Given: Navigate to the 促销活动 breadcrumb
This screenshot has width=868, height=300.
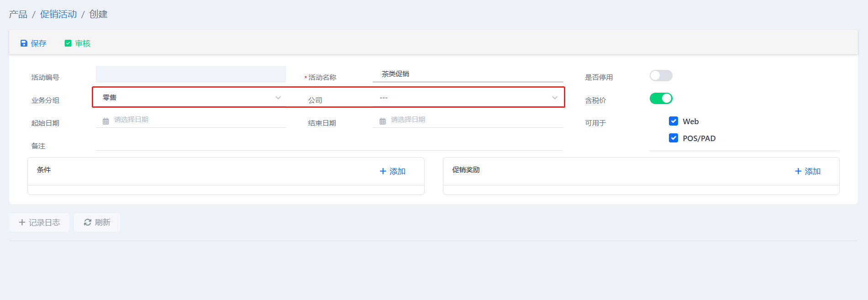Looking at the screenshot, I should coord(58,14).
